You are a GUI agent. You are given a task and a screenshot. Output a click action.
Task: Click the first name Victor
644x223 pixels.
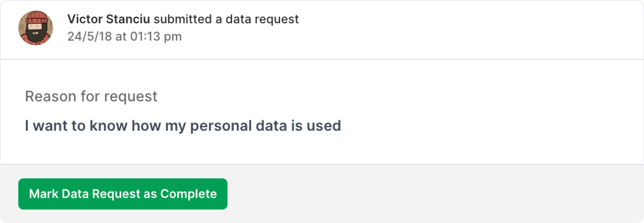coord(85,19)
